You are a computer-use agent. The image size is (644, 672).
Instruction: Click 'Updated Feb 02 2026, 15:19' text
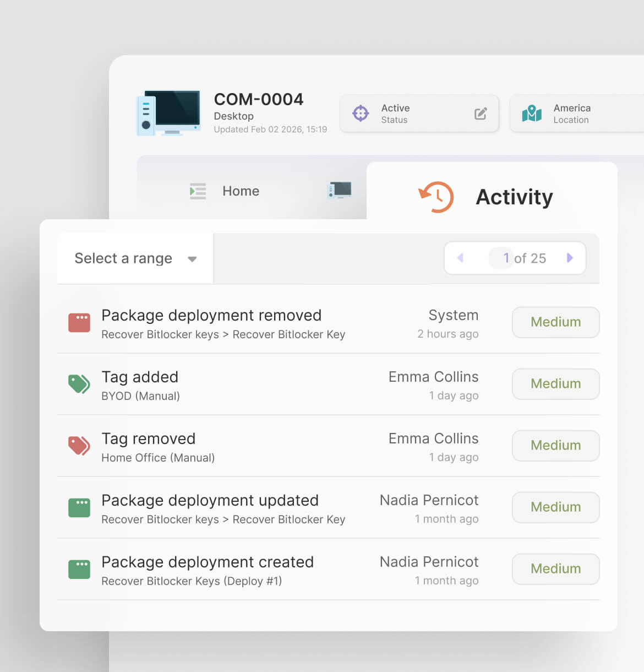(270, 129)
